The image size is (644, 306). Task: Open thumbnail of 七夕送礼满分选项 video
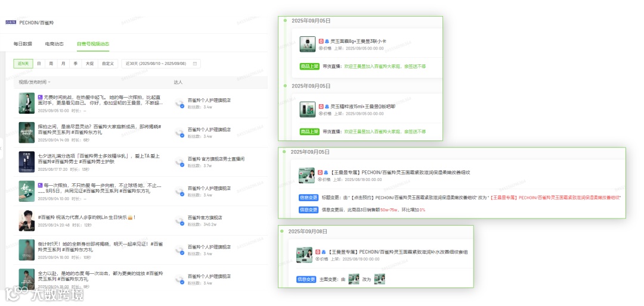click(x=27, y=162)
